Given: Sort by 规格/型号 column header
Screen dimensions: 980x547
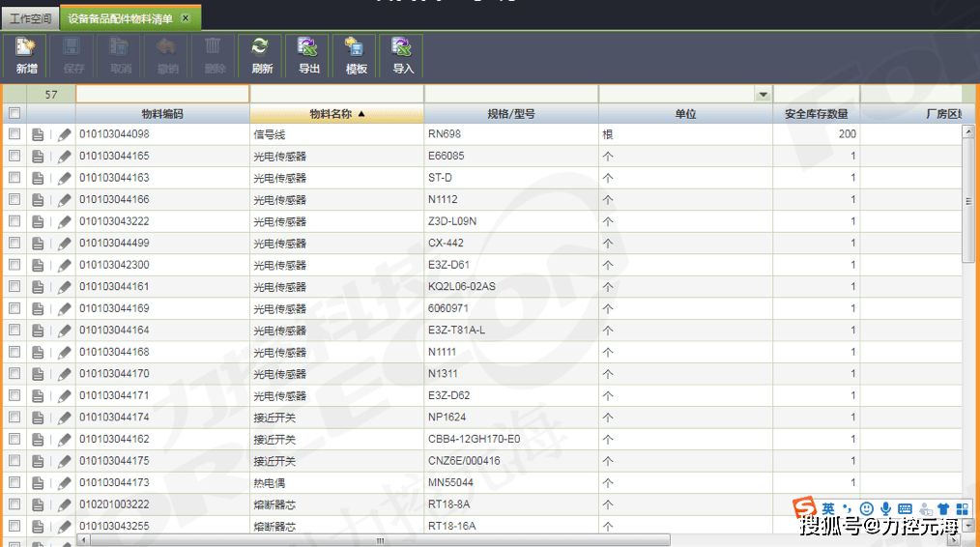Looking at the screenshot, I should click(x=511, y=114).
